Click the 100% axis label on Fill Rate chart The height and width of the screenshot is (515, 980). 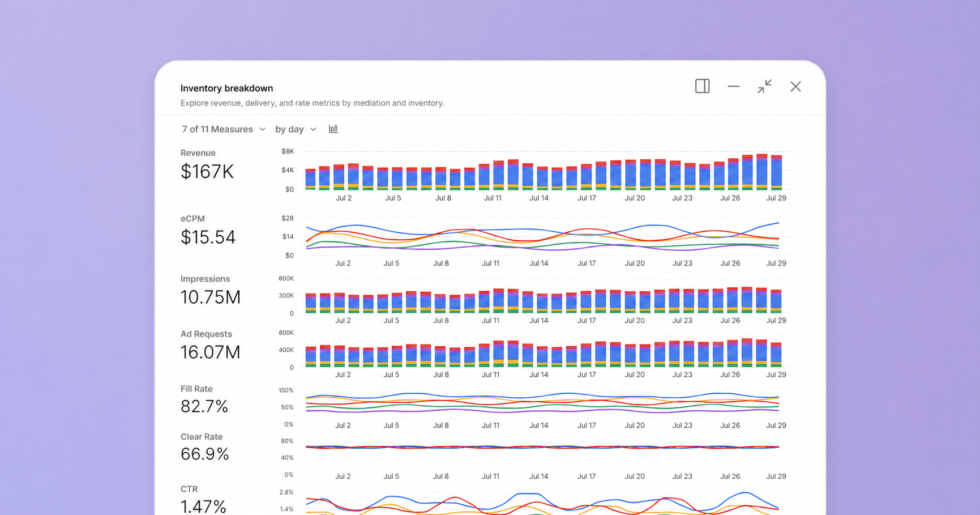tap(286, 390)
